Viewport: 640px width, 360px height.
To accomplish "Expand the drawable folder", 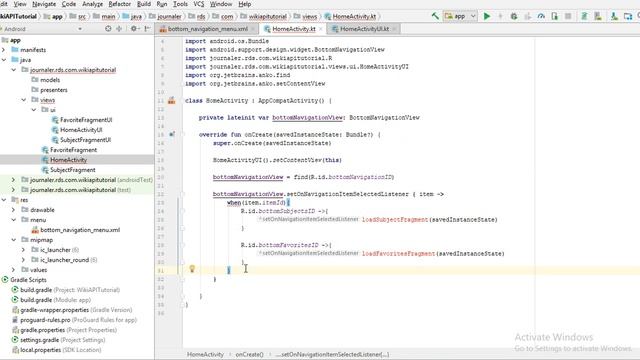I will pos(13,210).
